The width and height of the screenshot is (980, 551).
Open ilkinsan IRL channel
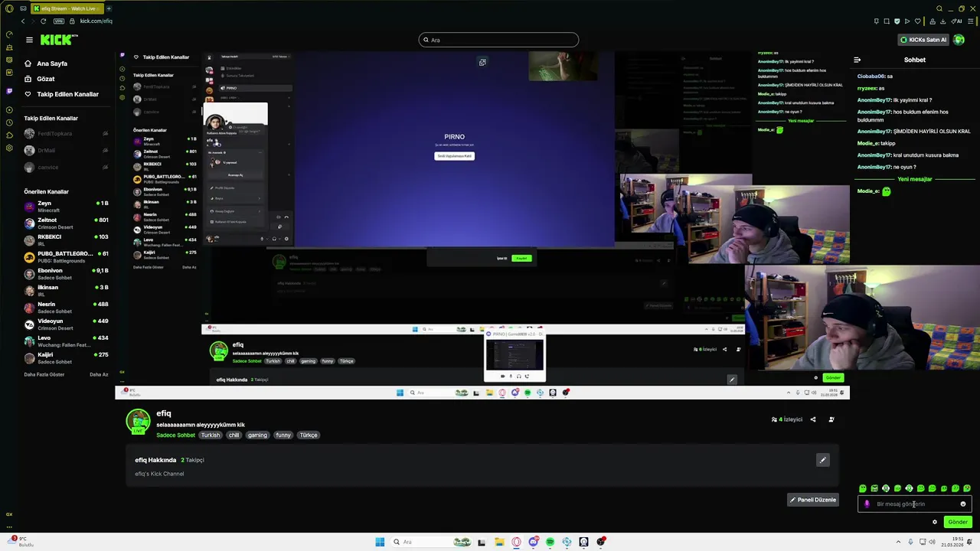click(x=65, y=291)
